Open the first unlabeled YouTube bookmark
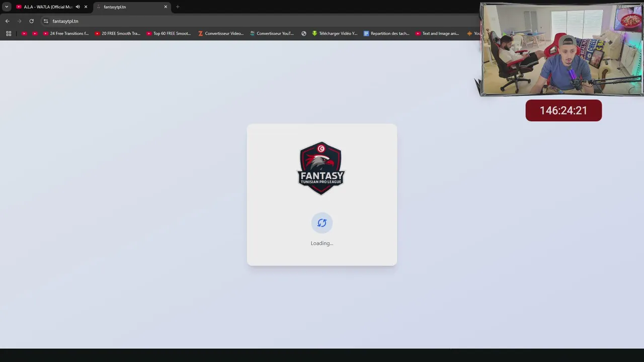The height and width of the screenshot is (362, 644). pos(24,34)
